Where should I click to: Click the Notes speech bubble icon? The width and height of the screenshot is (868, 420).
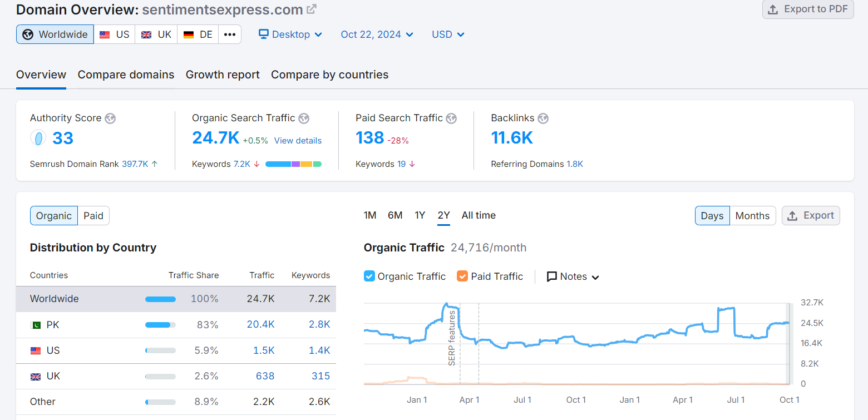(x=552, y=276)
